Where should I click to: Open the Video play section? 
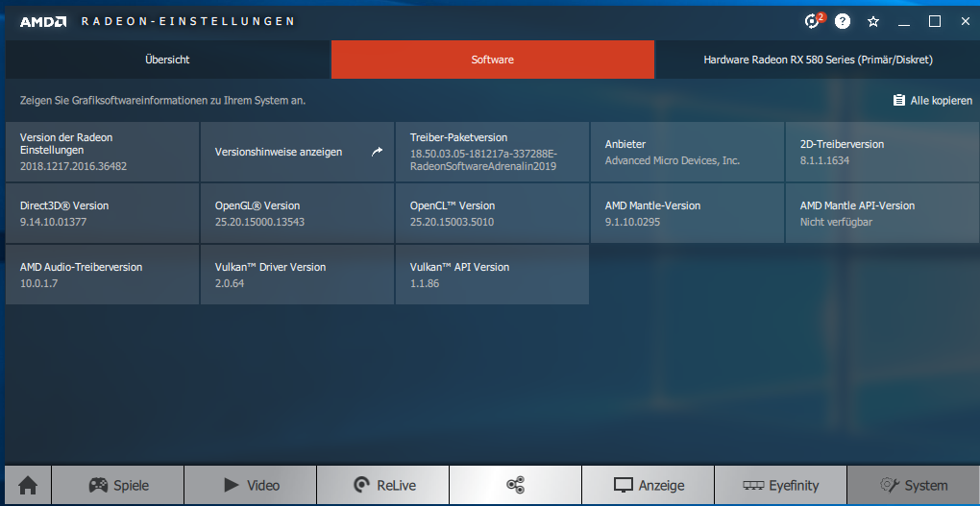pos(251,486)
